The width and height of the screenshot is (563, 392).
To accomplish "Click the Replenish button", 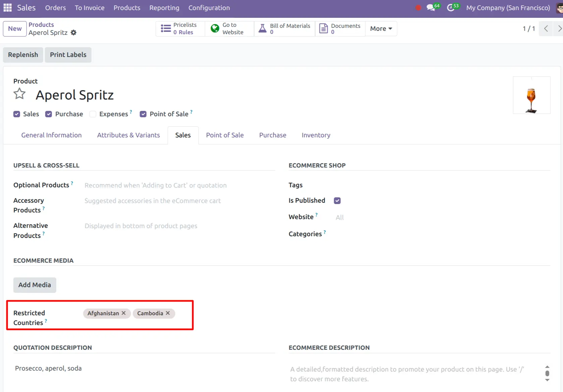I will tap(23, 55).
